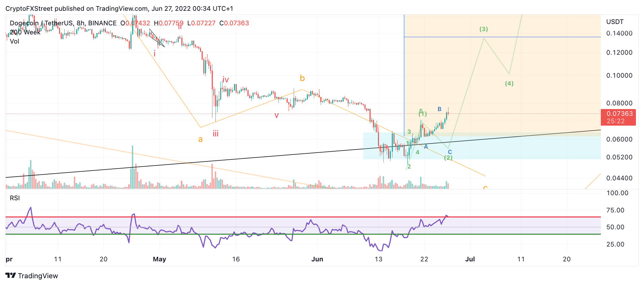Image resolution: width=644 pixels, height=285 pixels.
Task: Open the TradingView brand link
Action: pyautogui.click(x=32, y=276)
